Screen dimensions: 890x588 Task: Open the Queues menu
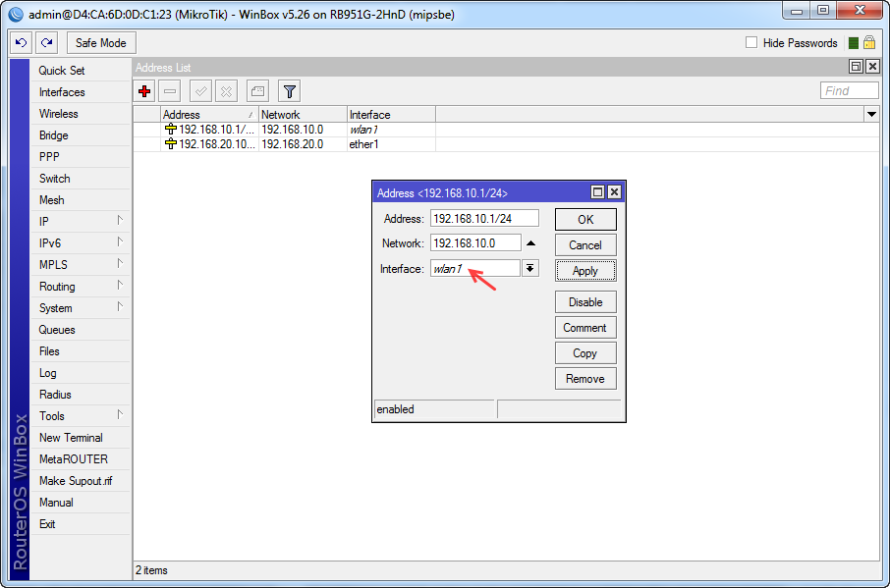[x=81, y=330]
